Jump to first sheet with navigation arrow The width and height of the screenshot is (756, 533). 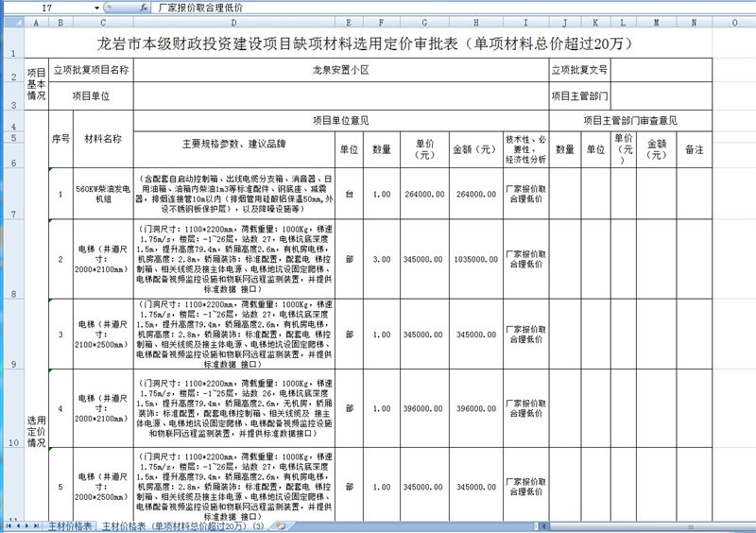[x=9, y=525]
